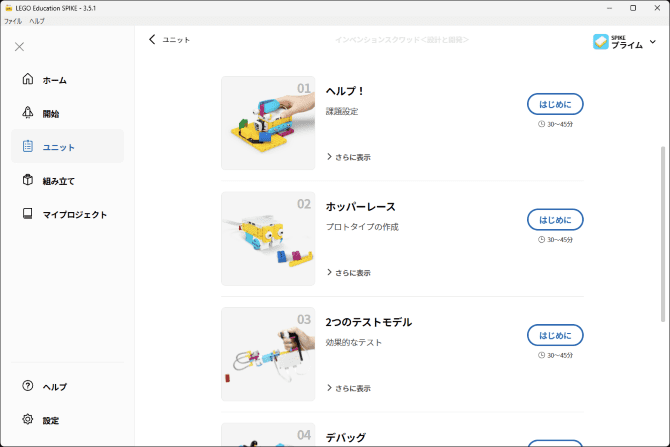Click the 設定 gear icon

pyautogui.click(x=28, y=420)
